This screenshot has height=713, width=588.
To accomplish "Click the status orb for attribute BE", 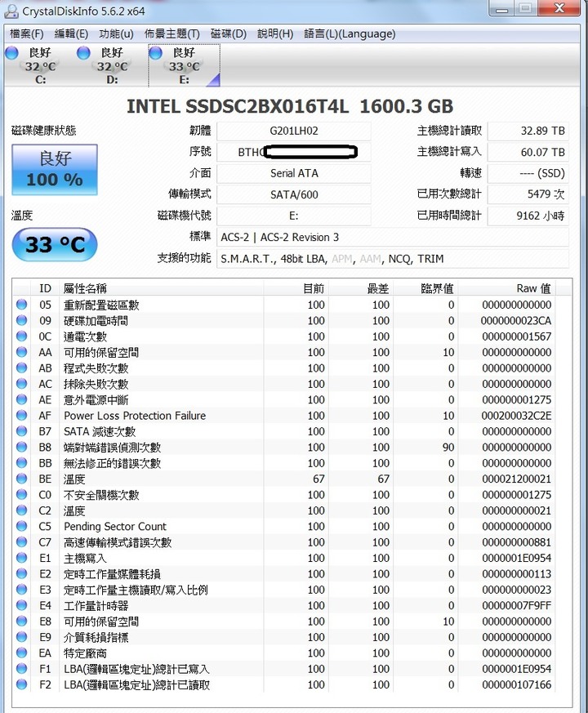I will 21,479.
